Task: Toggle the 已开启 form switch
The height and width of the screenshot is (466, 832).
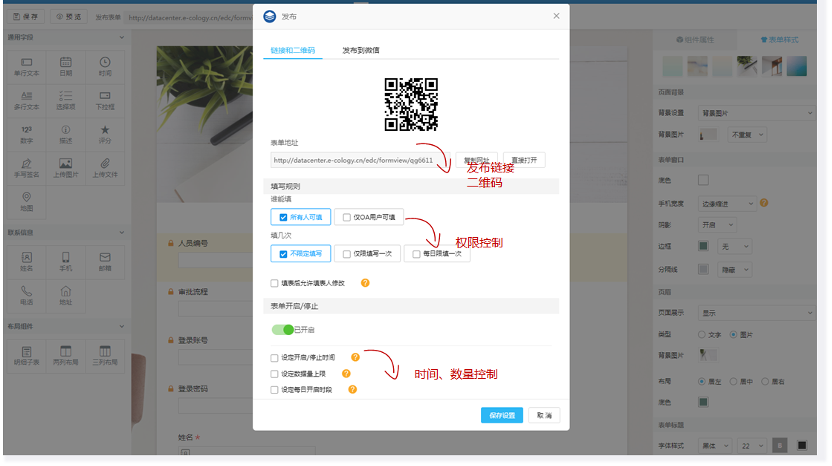Action: pyautogui.click(x=283, y=329)
